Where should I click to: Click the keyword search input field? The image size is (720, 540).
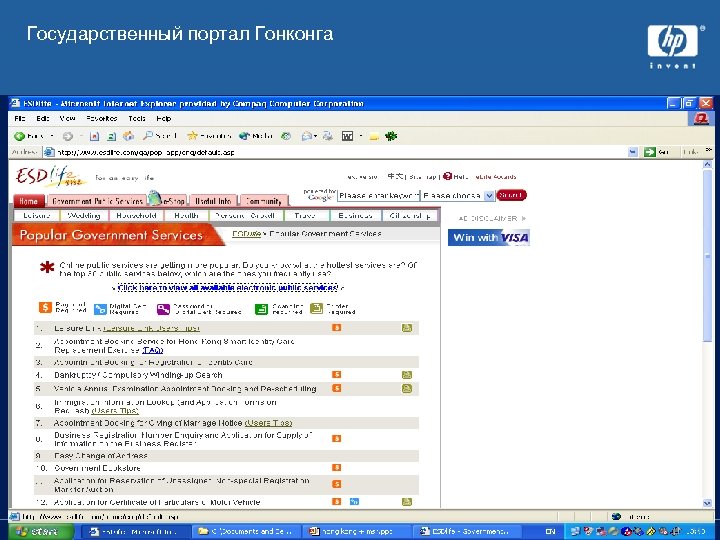378,196
